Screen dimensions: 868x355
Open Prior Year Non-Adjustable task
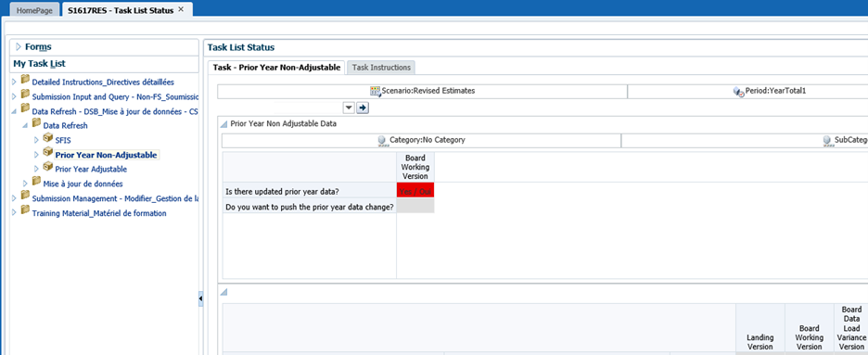pos(107,155)
